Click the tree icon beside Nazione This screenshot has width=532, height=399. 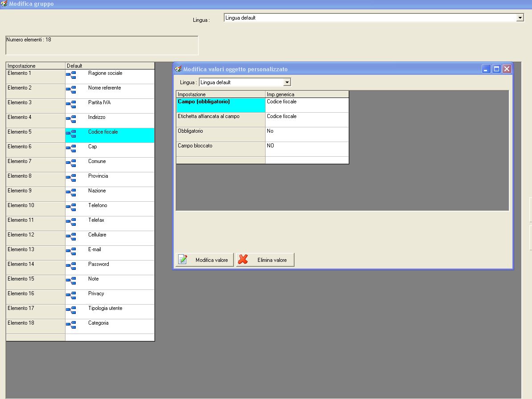pos(71,192)
